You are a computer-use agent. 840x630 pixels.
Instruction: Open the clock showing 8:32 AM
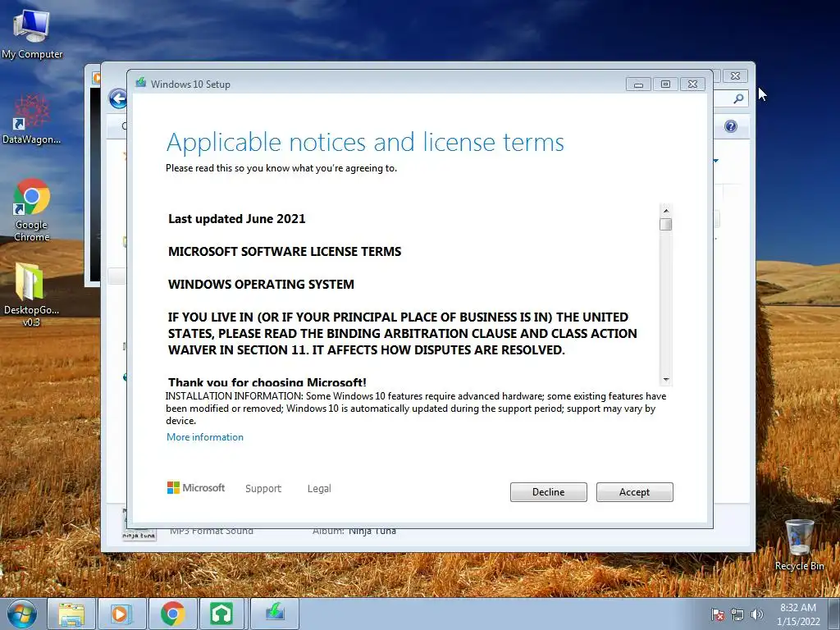pos(798,614)
